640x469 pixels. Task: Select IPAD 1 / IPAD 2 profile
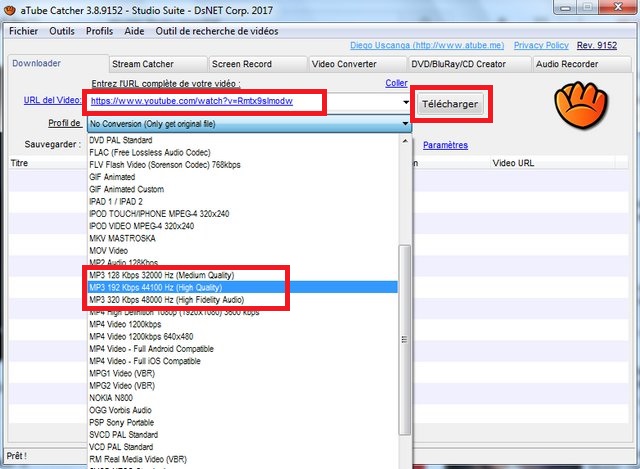click(x=242, y=201)
